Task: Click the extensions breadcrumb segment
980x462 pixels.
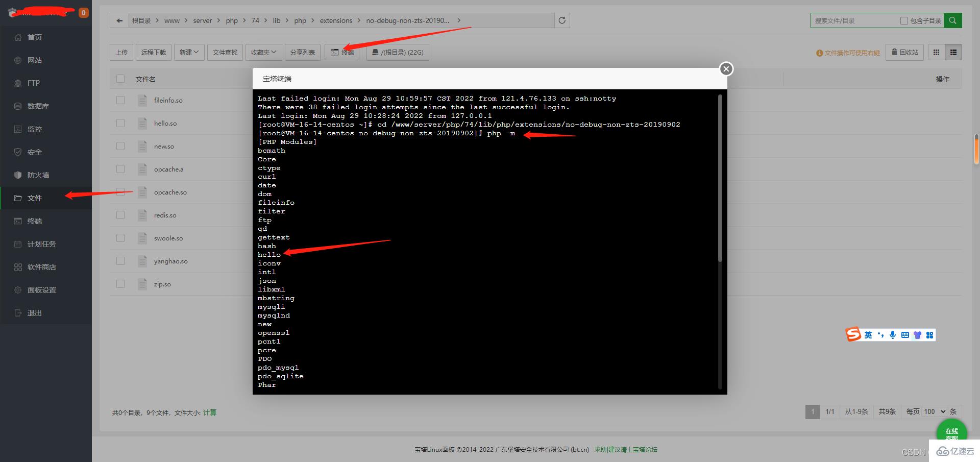Action: point(336,20)
